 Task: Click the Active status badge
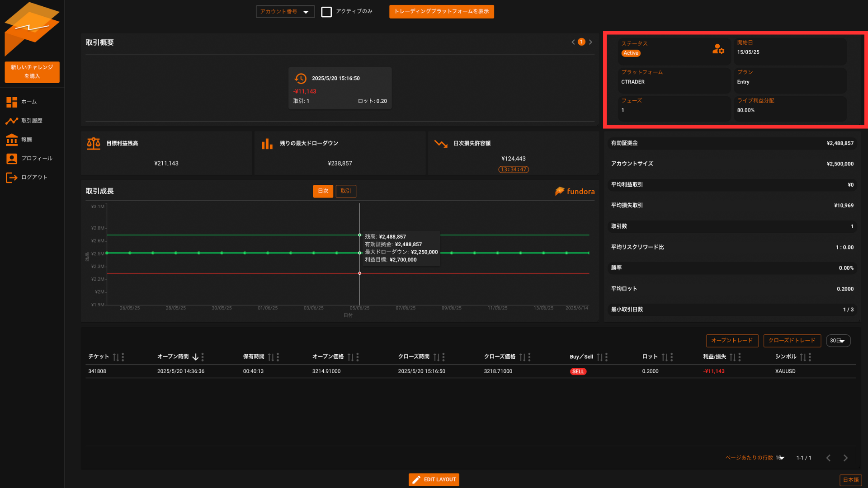[x=631, y=53]
